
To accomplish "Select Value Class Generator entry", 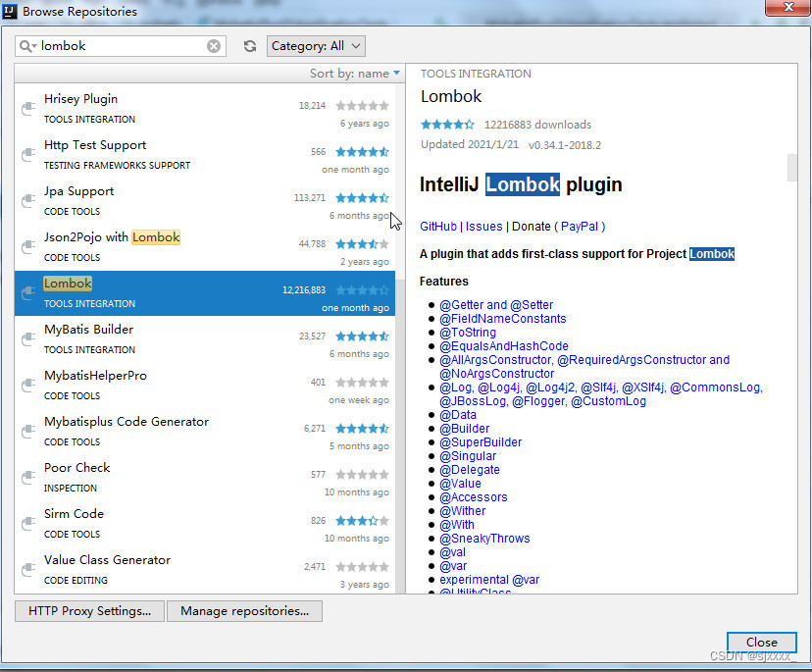I will pyautogui.click(x=205, y=570).
